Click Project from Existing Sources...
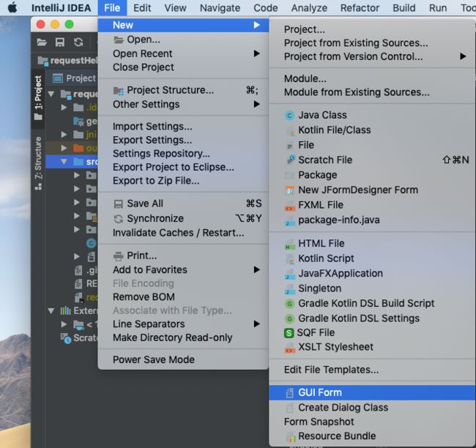 [x=372, y=42]
